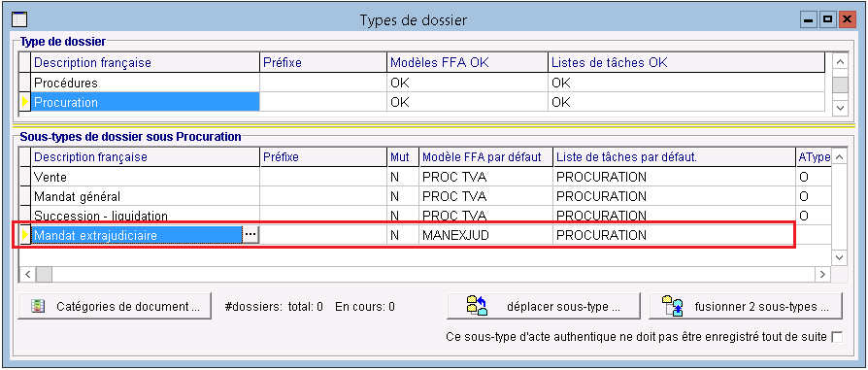The image size is (868, 370).
Task: Click the horizontal scrollbar thumb
Action: 44,274
